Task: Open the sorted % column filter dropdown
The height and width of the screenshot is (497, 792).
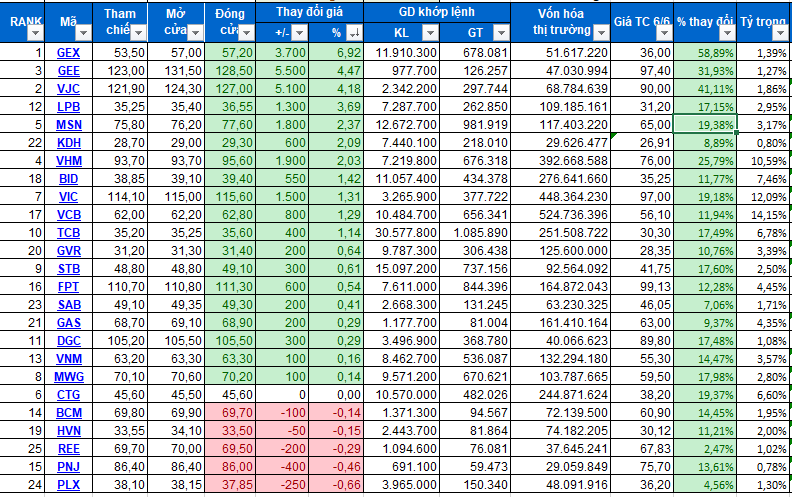Action: 355,33
